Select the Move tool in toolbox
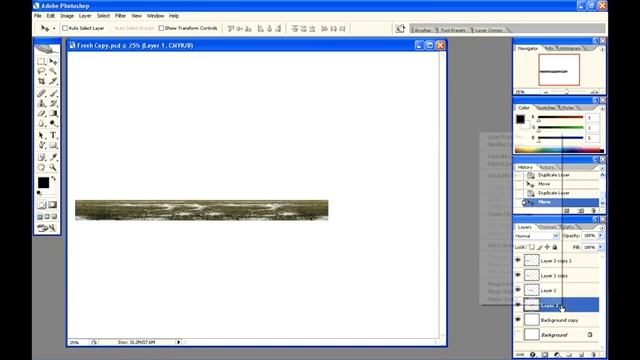640x360 pixels. click(x=53, y=62)
